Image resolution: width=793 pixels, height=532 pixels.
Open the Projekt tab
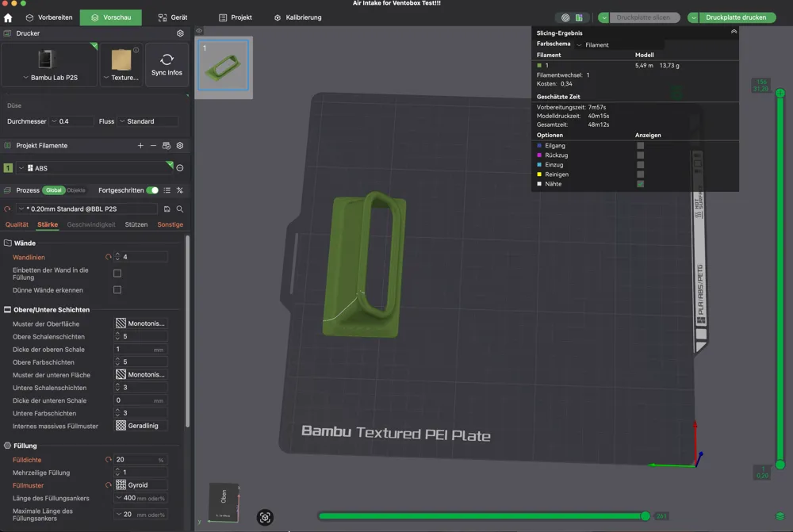(x=236, y=17)
